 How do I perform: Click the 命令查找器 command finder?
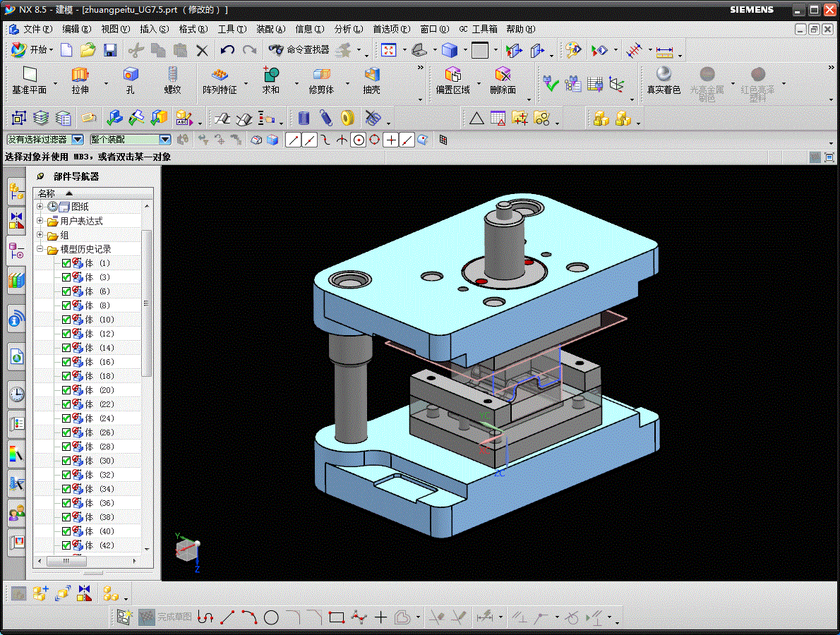(x=299, y=50)
